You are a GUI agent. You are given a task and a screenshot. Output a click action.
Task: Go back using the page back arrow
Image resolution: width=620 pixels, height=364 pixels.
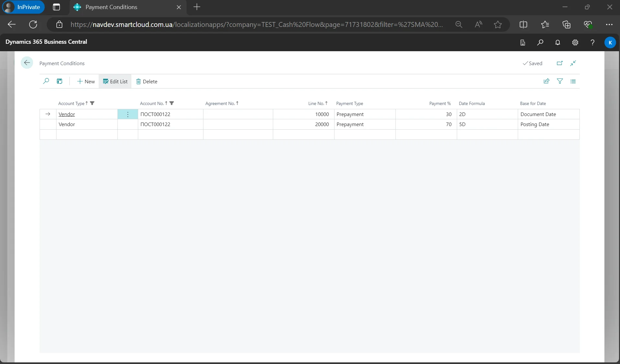click(27, 63)
